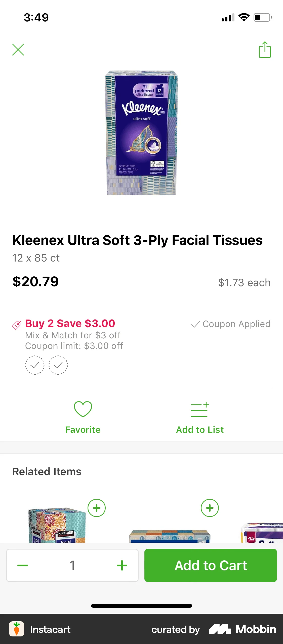Add second related item via plus icon
The height and width of the screenshot is (644, 283).
click(x=210, y=508)
